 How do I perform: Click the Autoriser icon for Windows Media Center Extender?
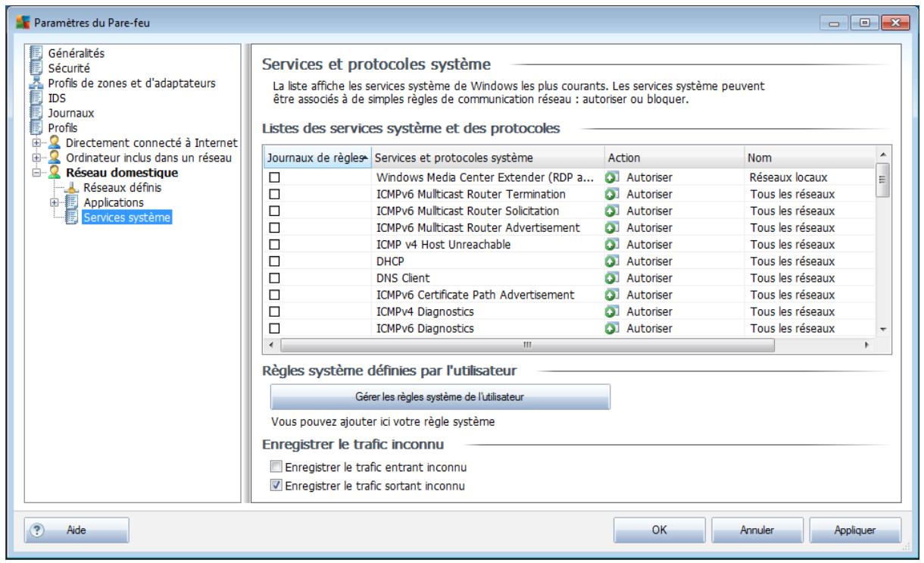(x=612, y=177)
